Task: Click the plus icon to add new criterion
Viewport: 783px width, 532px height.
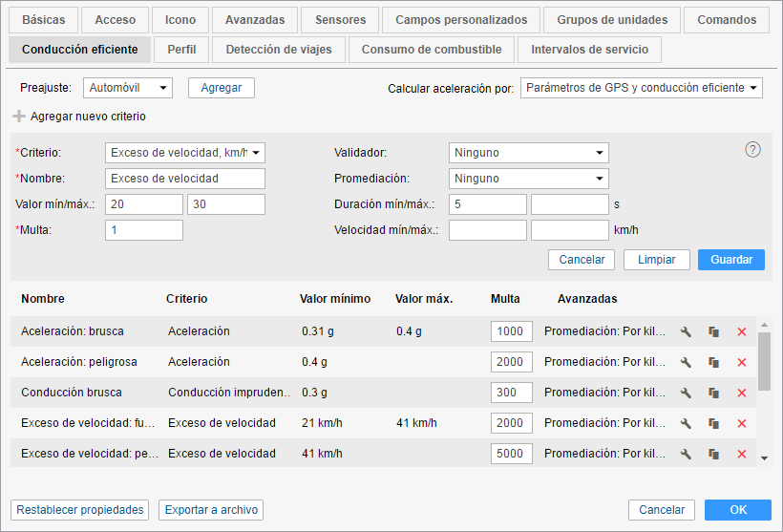Action: coord(19,117)
